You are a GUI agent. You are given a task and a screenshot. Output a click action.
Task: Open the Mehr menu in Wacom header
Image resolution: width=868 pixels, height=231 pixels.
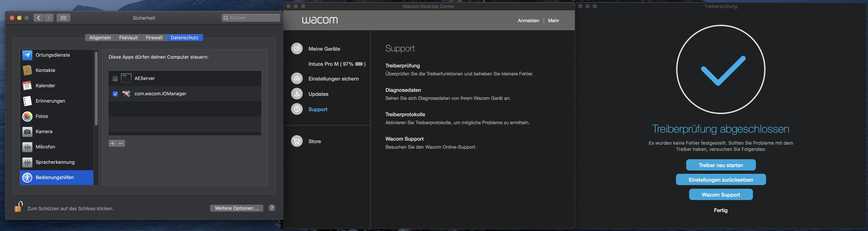pyautogui.click(x=553, y=21)
